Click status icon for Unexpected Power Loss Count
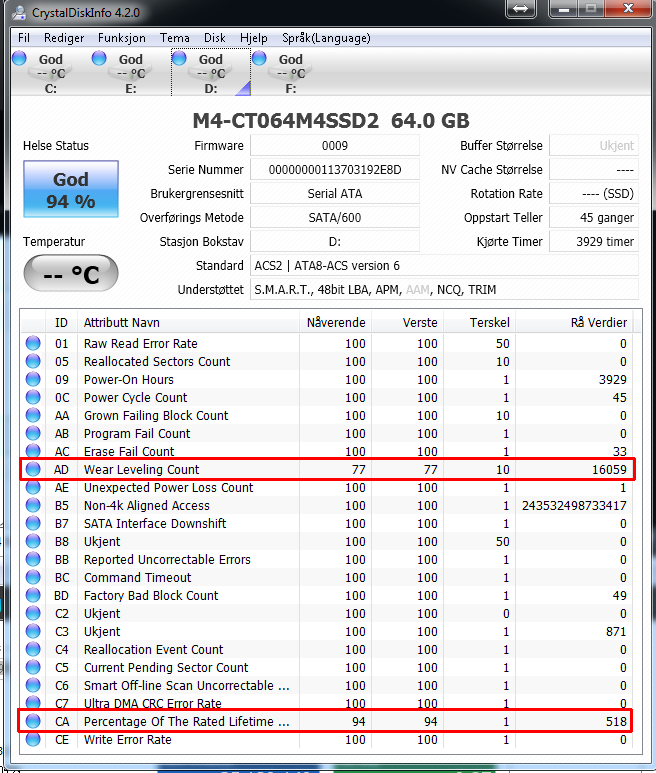 pos(33,487)
